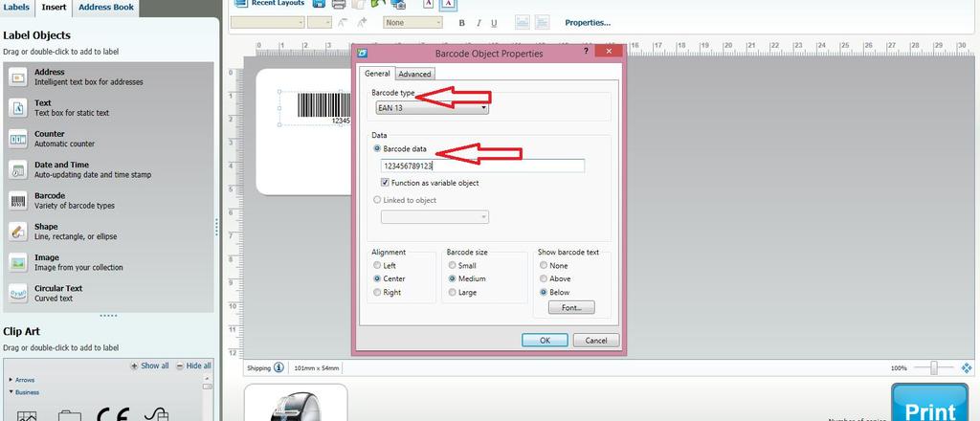
Task: Add the Counter object icon
Action: pyautogui.click(x=17, y=139)
